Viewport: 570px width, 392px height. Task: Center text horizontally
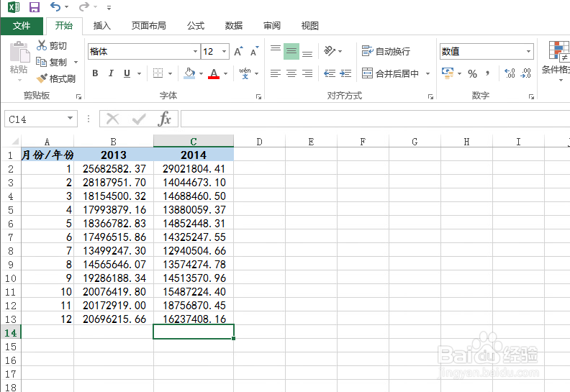pyautogui.click(x=291, y=73)
